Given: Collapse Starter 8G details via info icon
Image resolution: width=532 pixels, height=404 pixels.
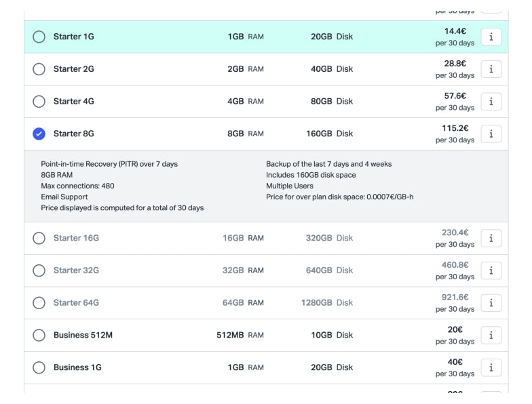Looking at the screenshot, I should pos(491,134).
